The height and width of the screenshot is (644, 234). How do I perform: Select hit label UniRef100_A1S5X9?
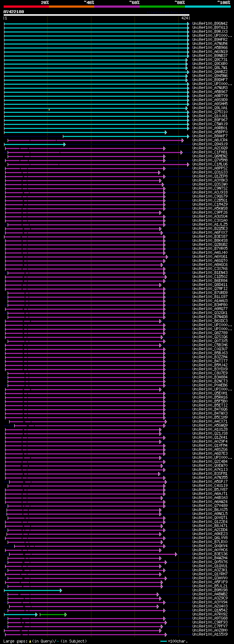[210, 635]
